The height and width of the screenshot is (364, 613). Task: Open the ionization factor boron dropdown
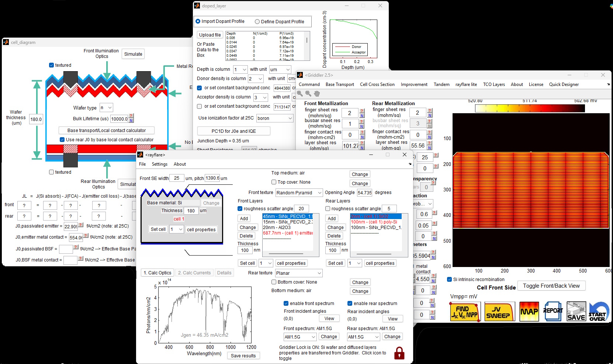tap(275, 118)
